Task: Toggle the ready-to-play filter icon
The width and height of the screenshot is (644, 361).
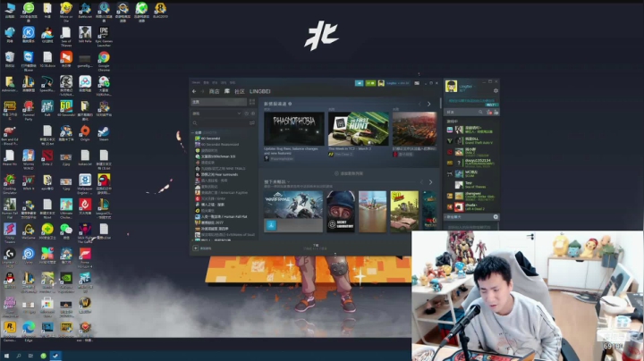Action: coord(253,113)
